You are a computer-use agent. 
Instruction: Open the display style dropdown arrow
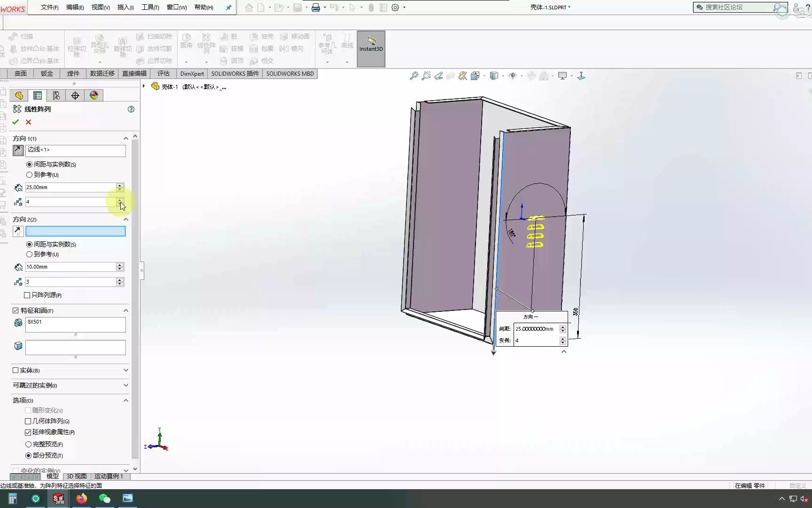pyautogui.click(x=503, y=76)
